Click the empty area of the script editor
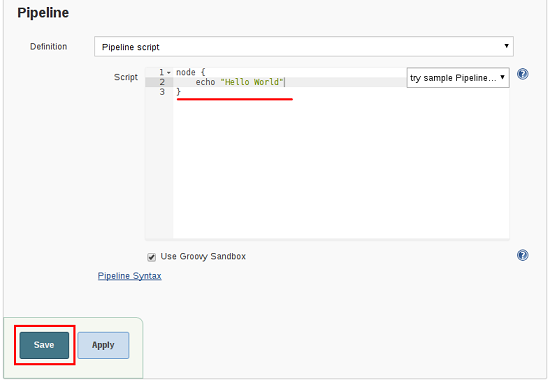 click(x=340, y=168)
